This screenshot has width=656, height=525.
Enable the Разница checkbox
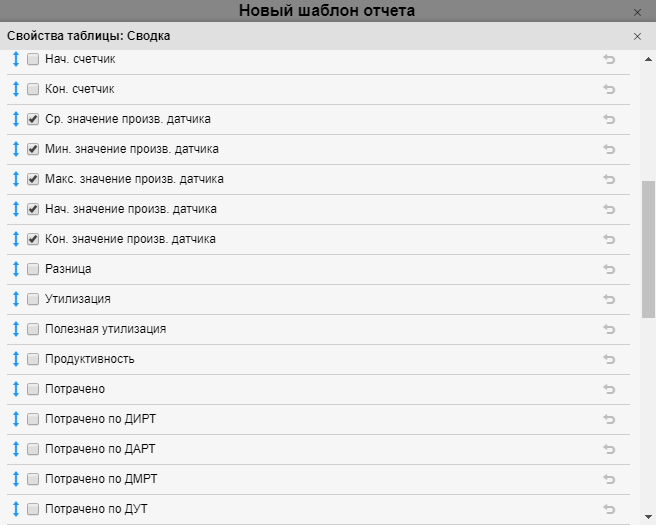point(33,270)
